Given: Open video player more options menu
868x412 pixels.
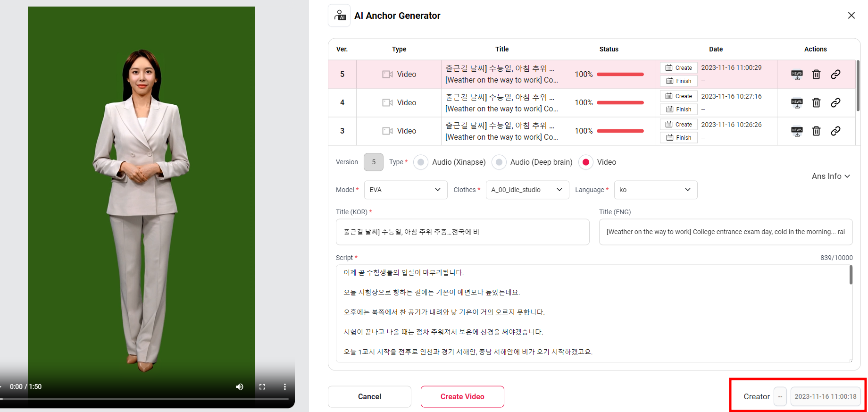Looking at the screenshot, I should (x=285, y=387).
